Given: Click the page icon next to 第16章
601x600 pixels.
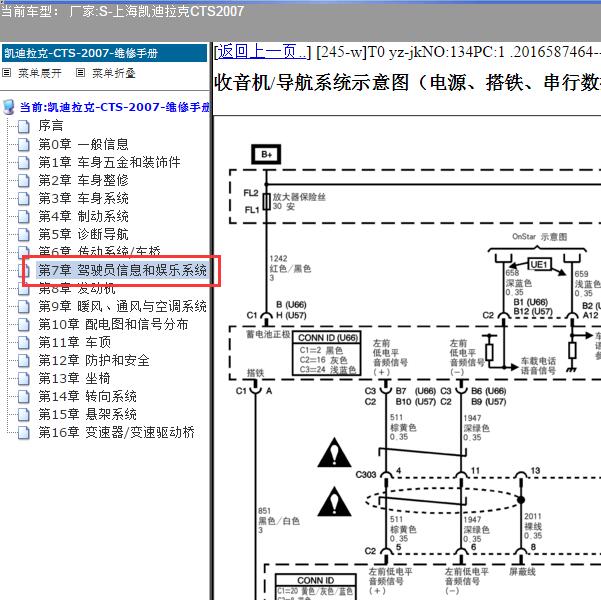Looking at the screenshot, I should pyautogui.click(x=24, y=433).
